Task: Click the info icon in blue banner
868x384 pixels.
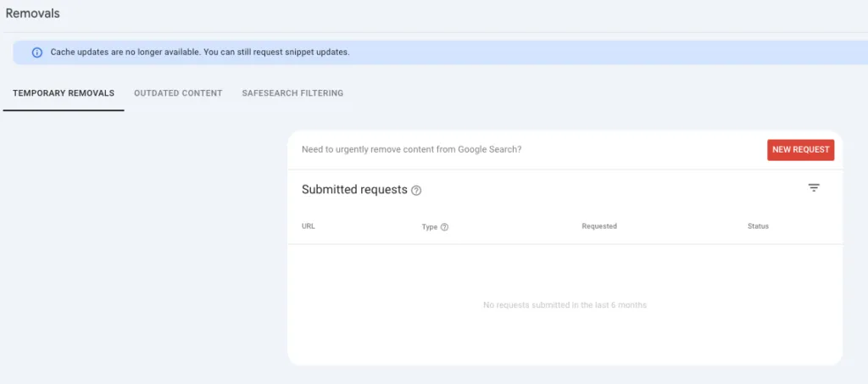Action: 37,53
